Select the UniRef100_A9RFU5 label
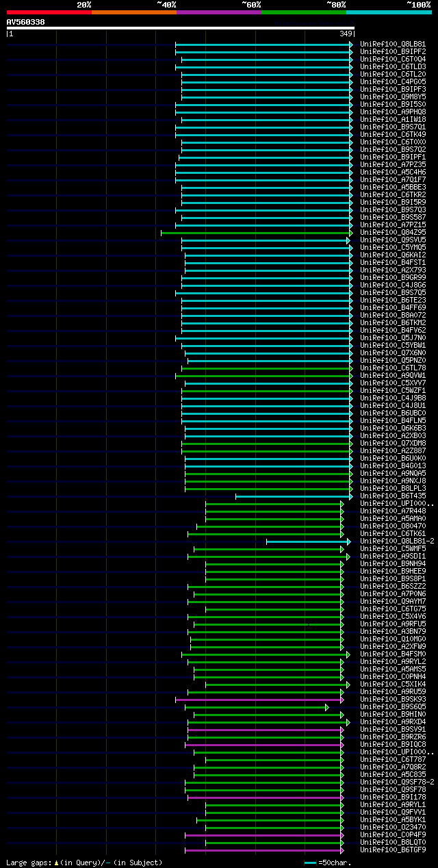Image resolution: width=438 pixels, height=868 pixels. click(x=393, y=624)
